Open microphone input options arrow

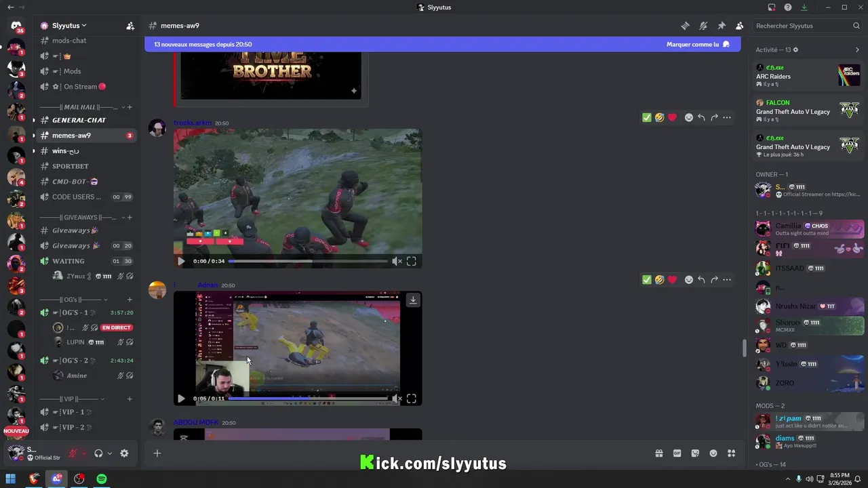(84, 453)
